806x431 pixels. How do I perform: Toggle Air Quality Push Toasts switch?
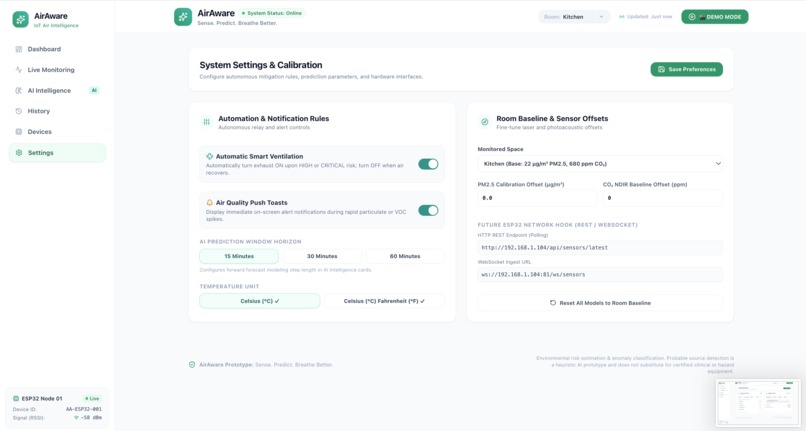(428, 210)
